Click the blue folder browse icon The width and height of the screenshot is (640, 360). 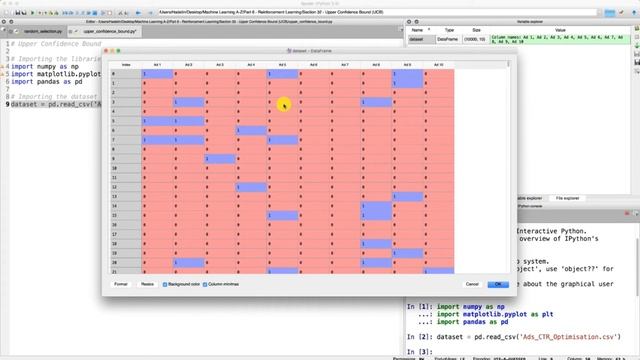pyautogui.click(x=609, y=13)
